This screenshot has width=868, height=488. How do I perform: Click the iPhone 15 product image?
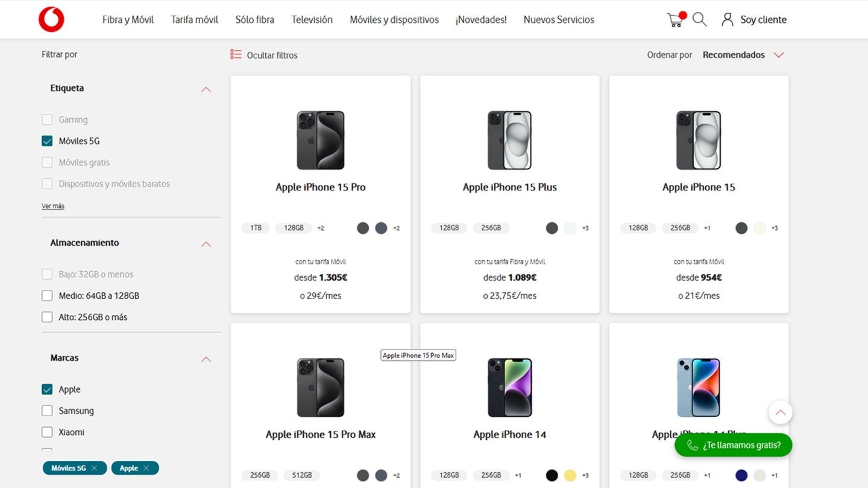[x=699, y=140]
